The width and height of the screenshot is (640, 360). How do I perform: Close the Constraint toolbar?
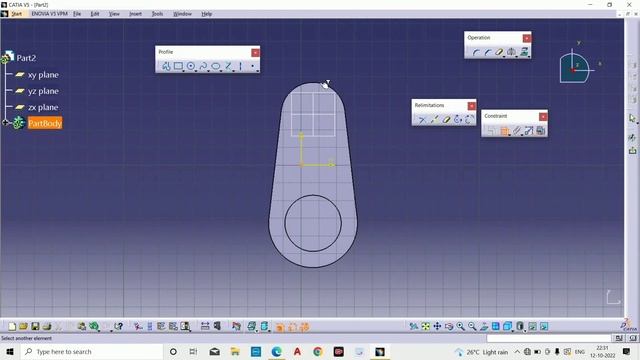click(x=543, y=117)
